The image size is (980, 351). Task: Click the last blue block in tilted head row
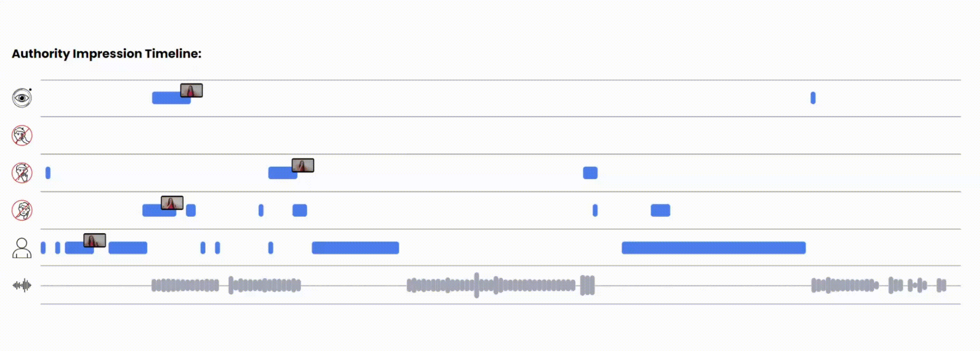tap(660, 211)
